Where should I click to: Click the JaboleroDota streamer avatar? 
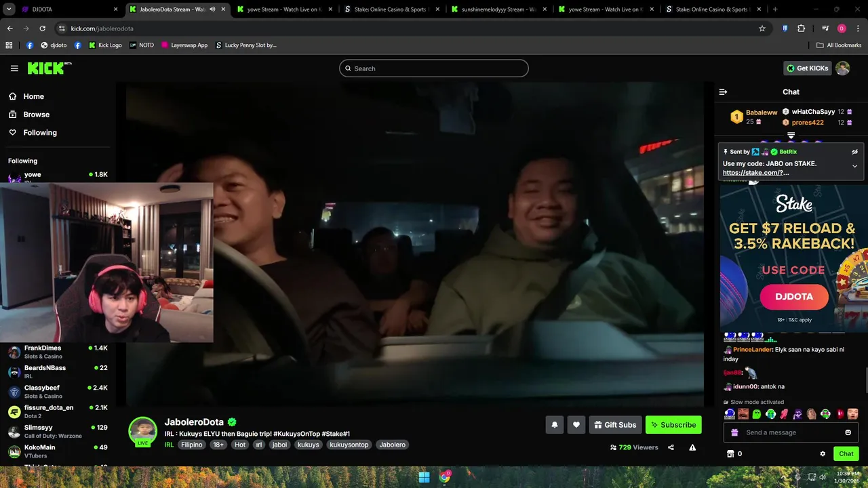[143, 432]
